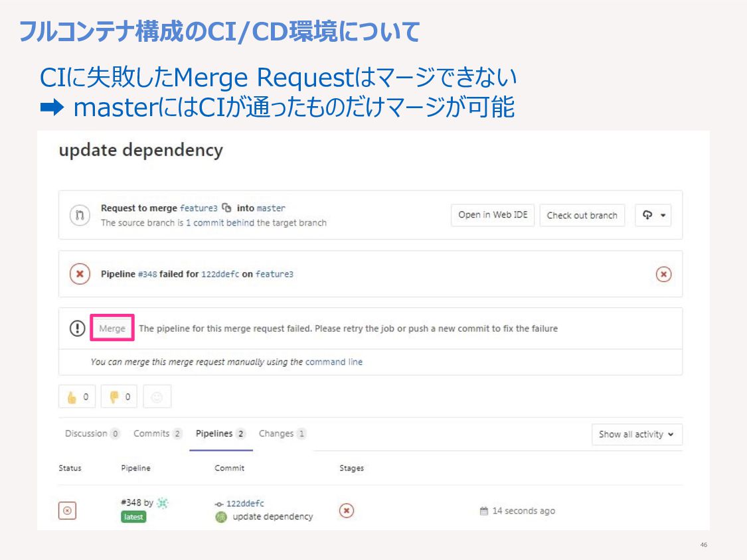Click the merge request branch icon
This screenshot has width=747, height=560.
tap(80, 215)
